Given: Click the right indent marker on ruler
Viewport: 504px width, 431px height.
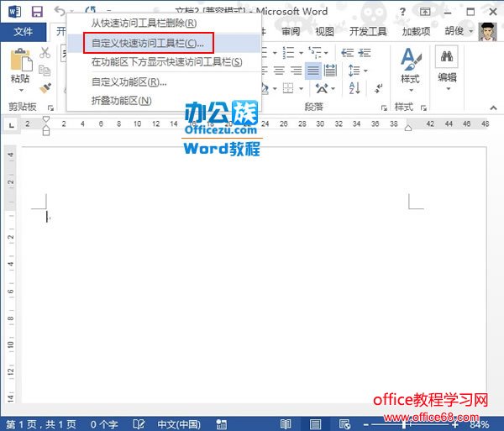Looking at the screenshot, I should tap(408, 128).
